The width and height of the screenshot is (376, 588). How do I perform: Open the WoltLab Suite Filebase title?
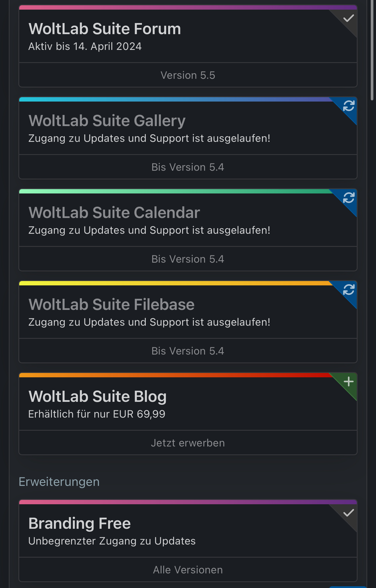tap(111, 305)
